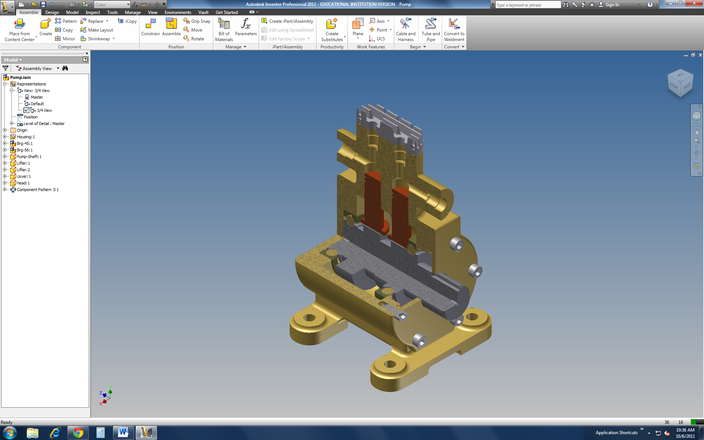Image resolution: width=704 pixels, height=440 pixels.
Task: Select the Rotate component tool
Action: (194, 39)
